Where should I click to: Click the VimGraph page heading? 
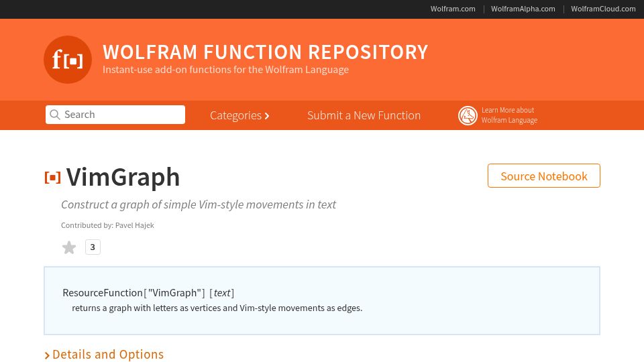coord(123,177)
